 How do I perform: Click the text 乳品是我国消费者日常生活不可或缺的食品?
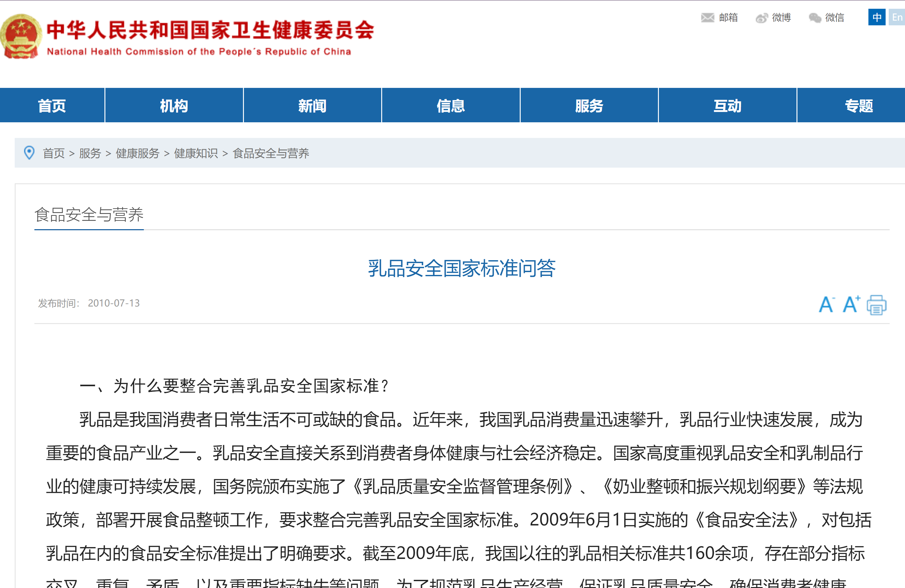[x=238, y=419]
